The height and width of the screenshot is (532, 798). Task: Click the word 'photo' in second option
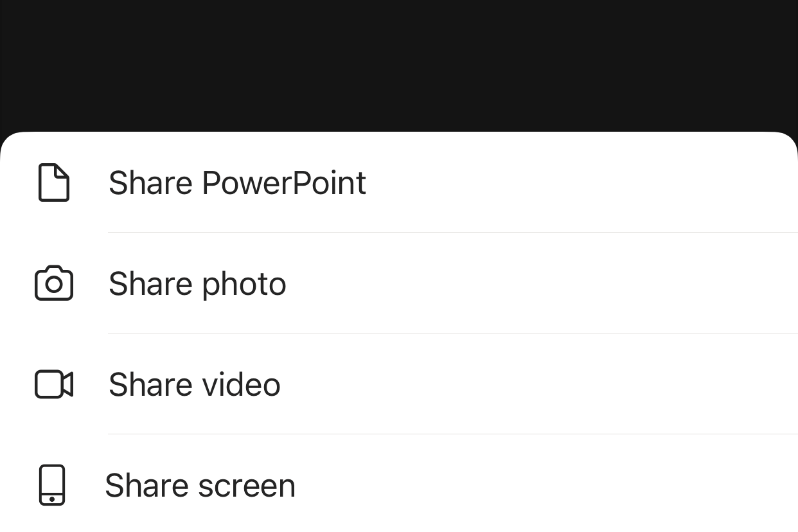244,285
